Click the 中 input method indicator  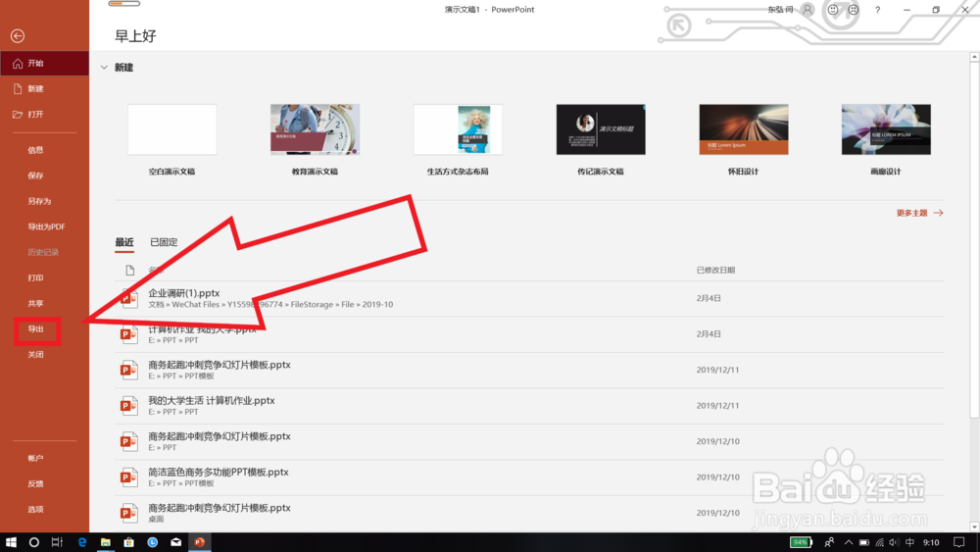click(910, 542)
